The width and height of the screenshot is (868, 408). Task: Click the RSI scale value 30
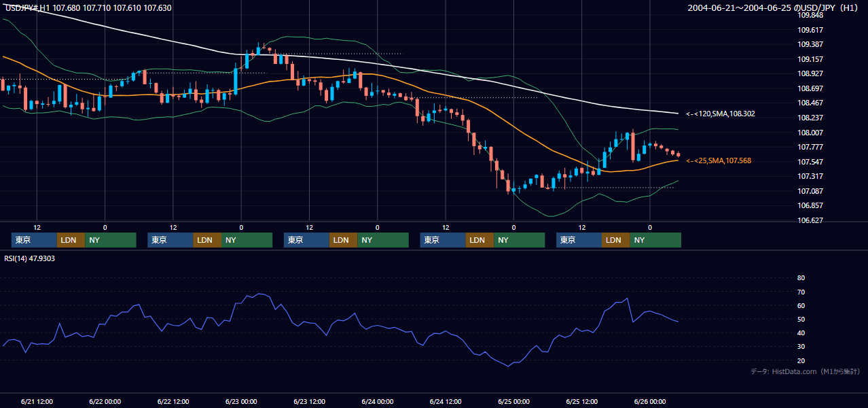pyautogui.click(x=801, y=347)
